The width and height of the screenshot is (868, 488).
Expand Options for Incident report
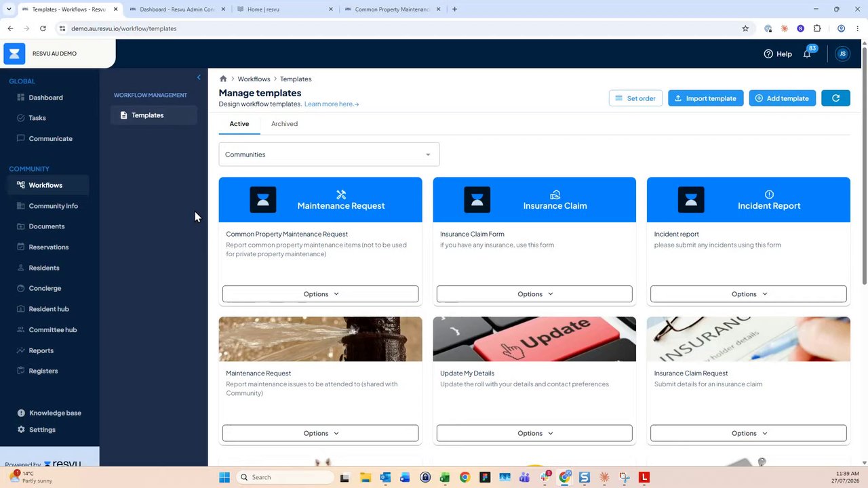tap(749, 294)
